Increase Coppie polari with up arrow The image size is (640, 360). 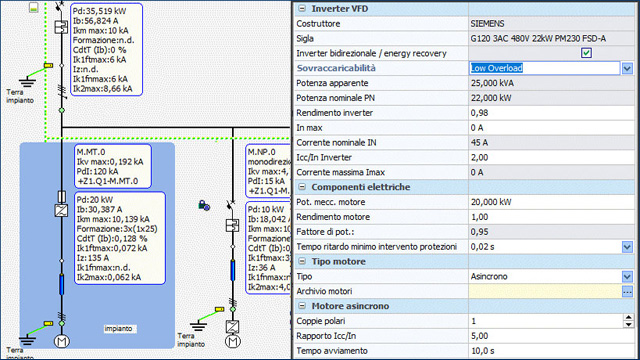pos(629,317)
